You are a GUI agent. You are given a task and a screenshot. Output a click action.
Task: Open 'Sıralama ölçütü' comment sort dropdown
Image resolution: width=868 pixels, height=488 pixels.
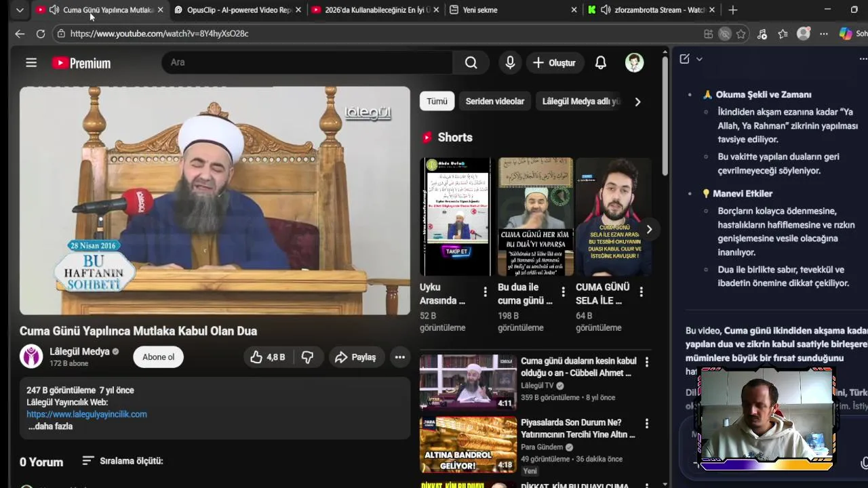[123, 461]
